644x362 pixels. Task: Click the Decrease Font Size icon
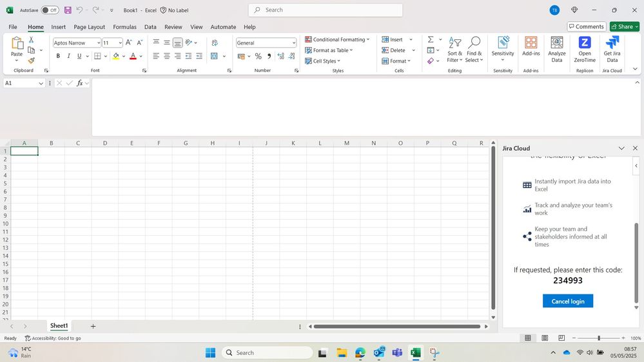pos(140,43)
